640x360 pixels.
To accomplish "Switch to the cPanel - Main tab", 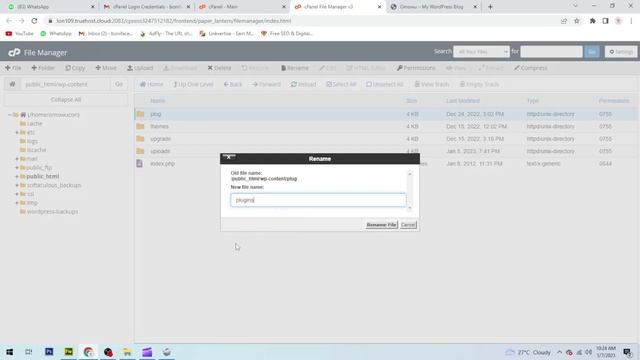I will point(242,7).
